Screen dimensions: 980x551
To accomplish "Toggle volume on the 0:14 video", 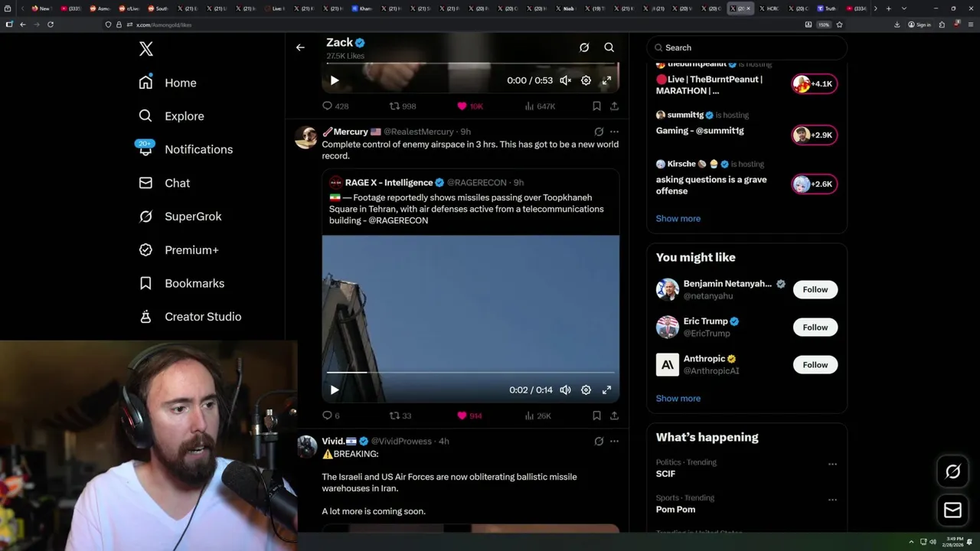I will click(565, 390).
